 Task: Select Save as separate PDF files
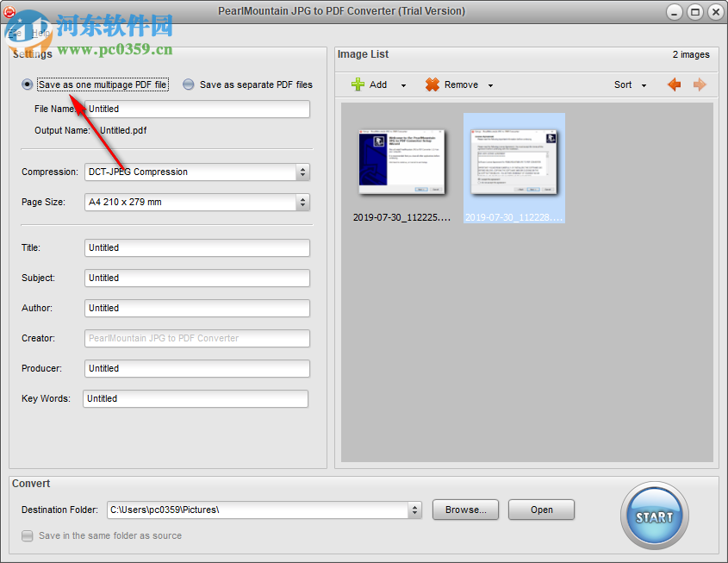coord(188,84)
